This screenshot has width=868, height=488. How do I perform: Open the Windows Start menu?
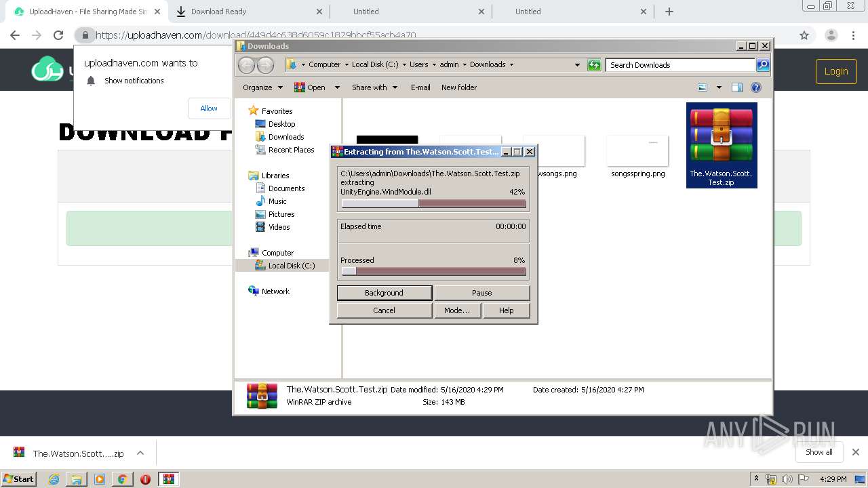19,479
